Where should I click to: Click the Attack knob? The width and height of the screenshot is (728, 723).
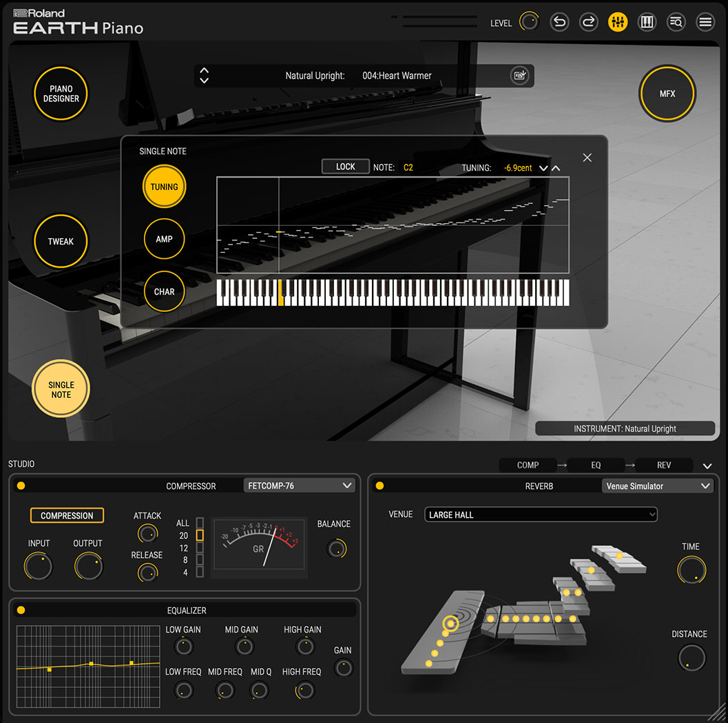point(147,534)
